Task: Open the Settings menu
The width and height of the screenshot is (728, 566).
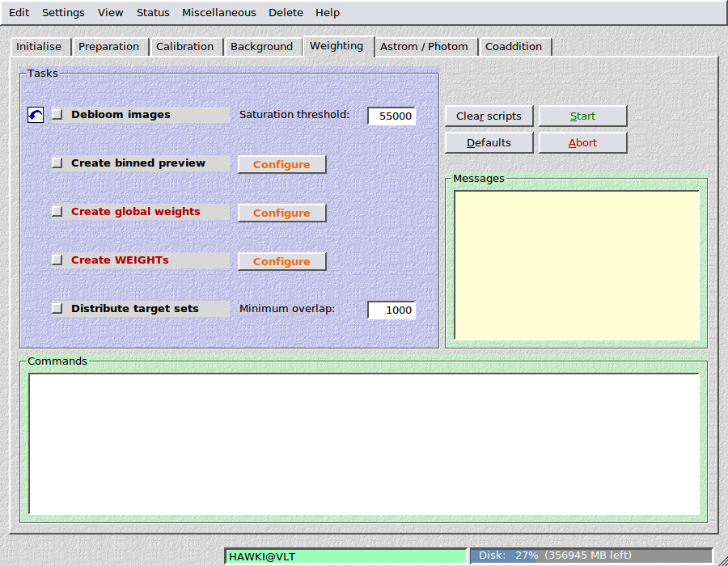Action: click(x=63, y=13)
